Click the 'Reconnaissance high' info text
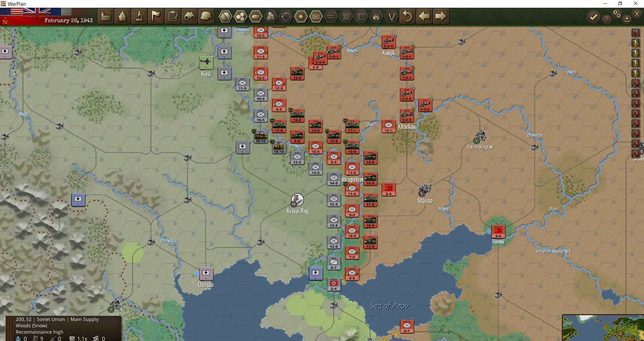Image resolution: width=644 pixels, height=341 pixels. coord(40,332)
